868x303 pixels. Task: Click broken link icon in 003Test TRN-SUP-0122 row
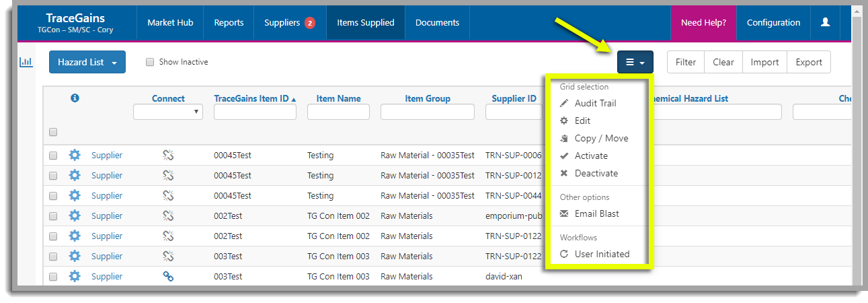pyautogui.click(x=168, y=256)
